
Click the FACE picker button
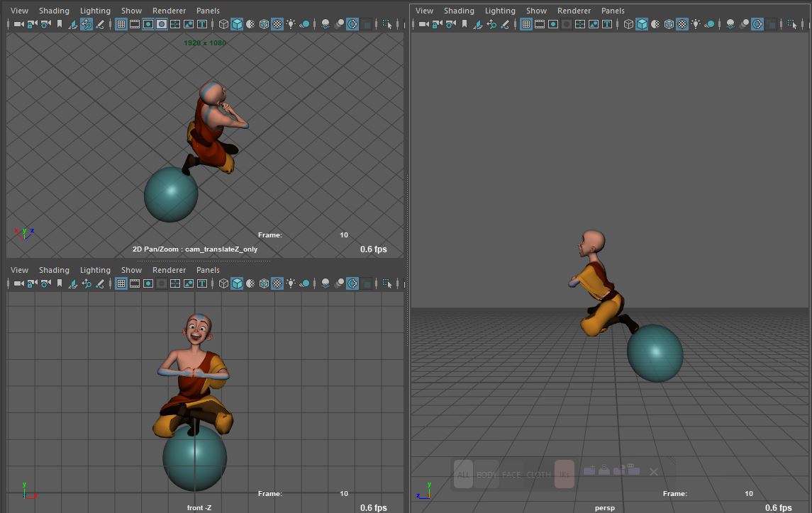(x=511, y=474)
